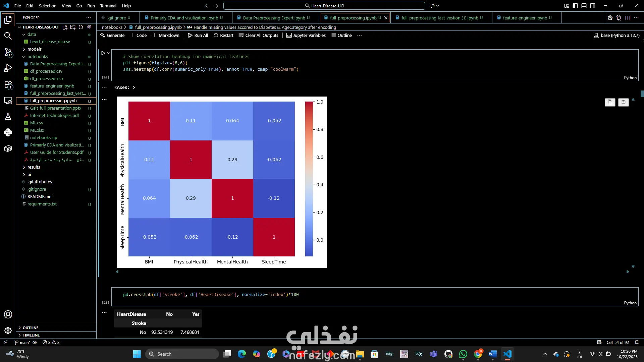The width and height of the screenshot is (644, 362).
Task: Collapse the notebooks folder
Action: click(x=37, y=56)
